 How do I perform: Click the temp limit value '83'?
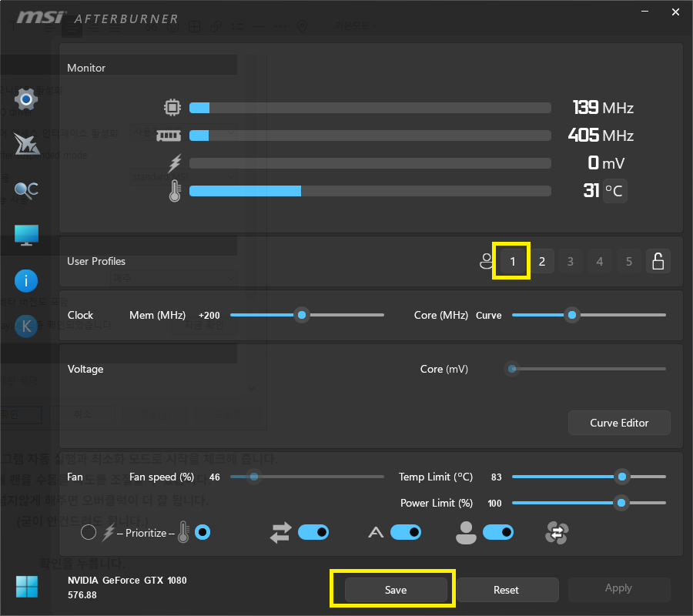497,477
